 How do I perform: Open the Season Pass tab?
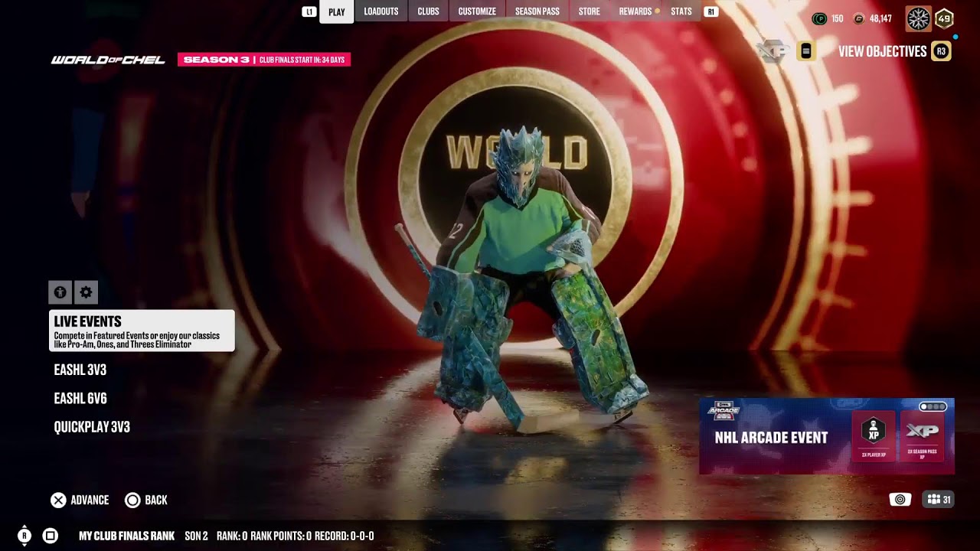tap(537, 11)
